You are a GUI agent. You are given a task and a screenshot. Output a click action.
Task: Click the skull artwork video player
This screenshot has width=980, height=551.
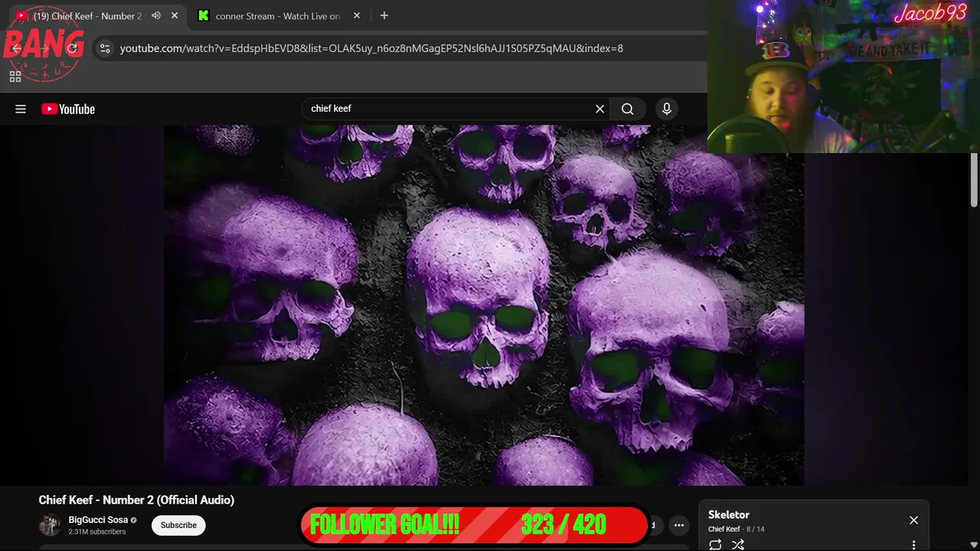(x=484, y=305)
